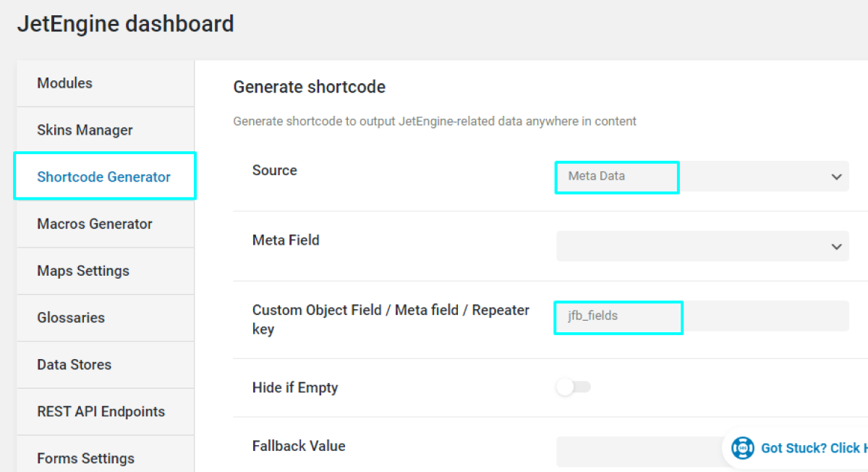View the Data Stores page
The height and width of the screenshot is (472, 868).
74,364
